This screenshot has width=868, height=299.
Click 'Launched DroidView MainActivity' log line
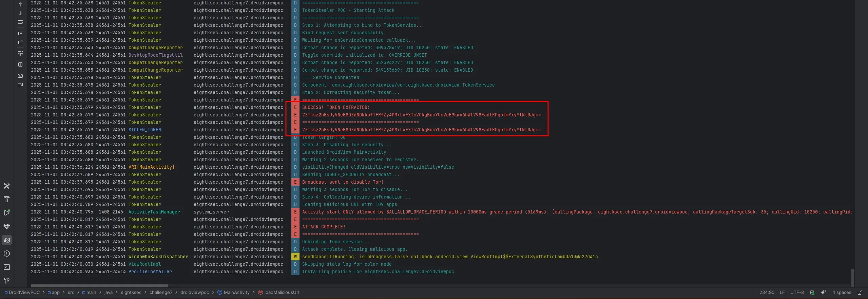point(344,152)
